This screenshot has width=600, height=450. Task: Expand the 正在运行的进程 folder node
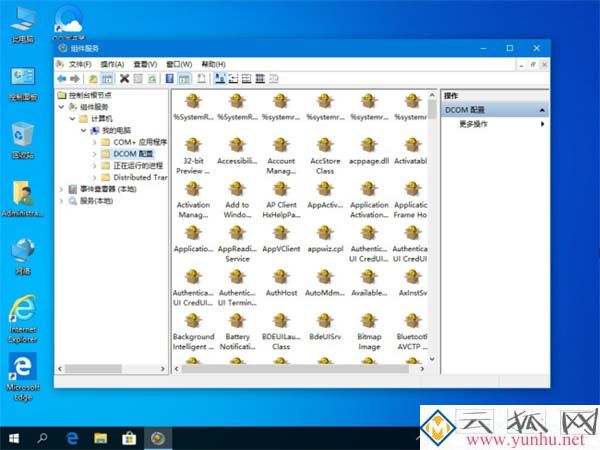[95, 166]
